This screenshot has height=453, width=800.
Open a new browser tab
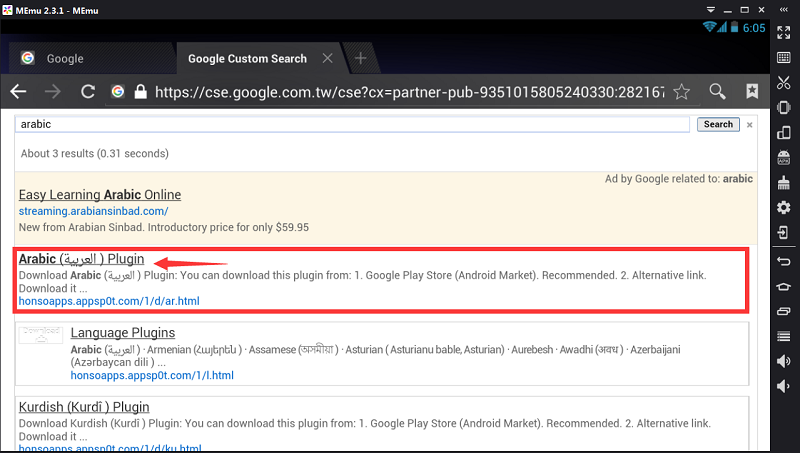[360, 58]
